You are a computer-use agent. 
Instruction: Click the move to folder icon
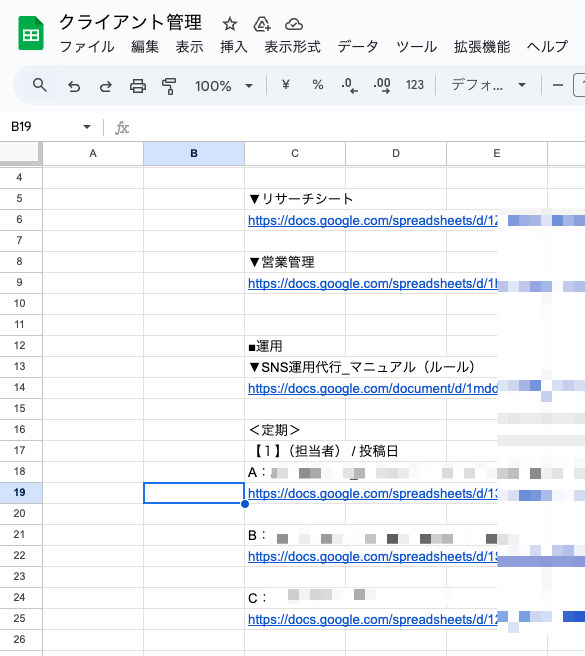pos(262,24)
